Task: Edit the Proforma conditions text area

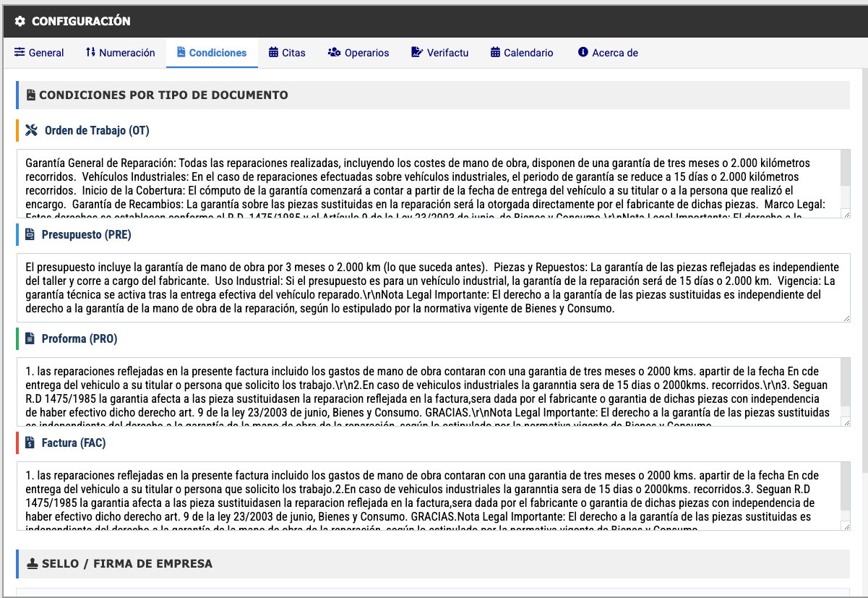Action: coord(434,392)
